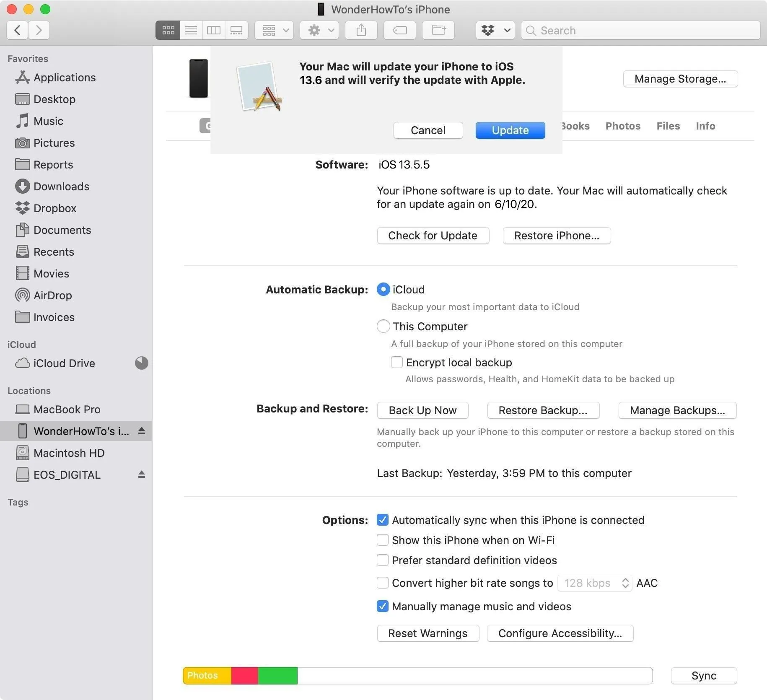The height and width of the screenshot is (700, 767).
Task: Open the group-by arrangement dropdown
Action: pyautogui.click(x=274, y=30)
